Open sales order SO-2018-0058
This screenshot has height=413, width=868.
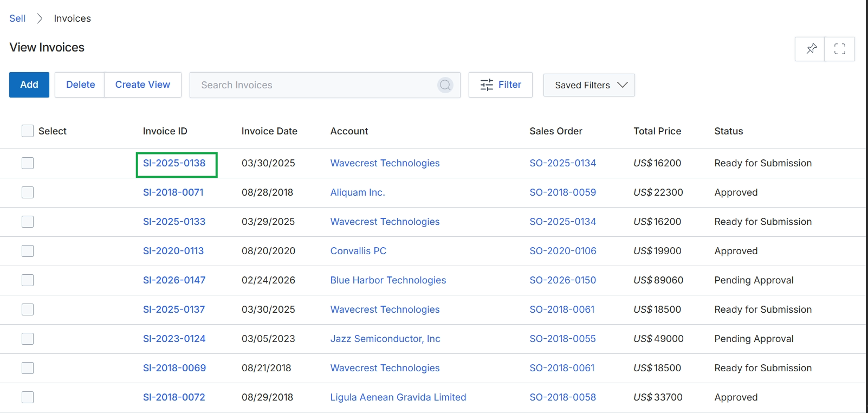click(x=562, y=397)
